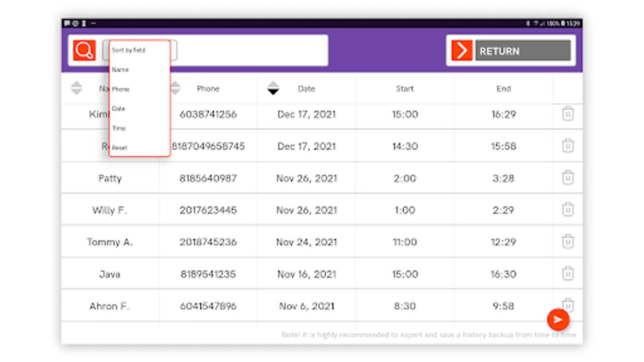The width and height of the screenshot is (644, 362).
Task: Click the Phone column header label
Action: pyautogui.click(x=208, y=88)
